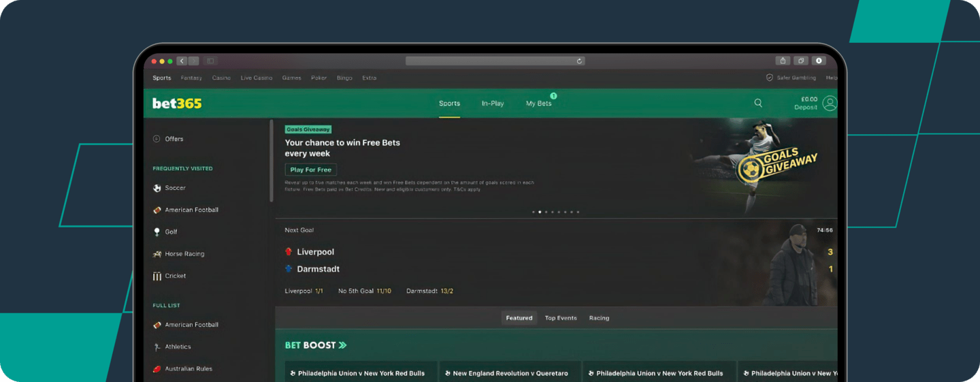Select the Athletics runner icon
This screenshot has width=980, height=382.
[x=157, y=347]
